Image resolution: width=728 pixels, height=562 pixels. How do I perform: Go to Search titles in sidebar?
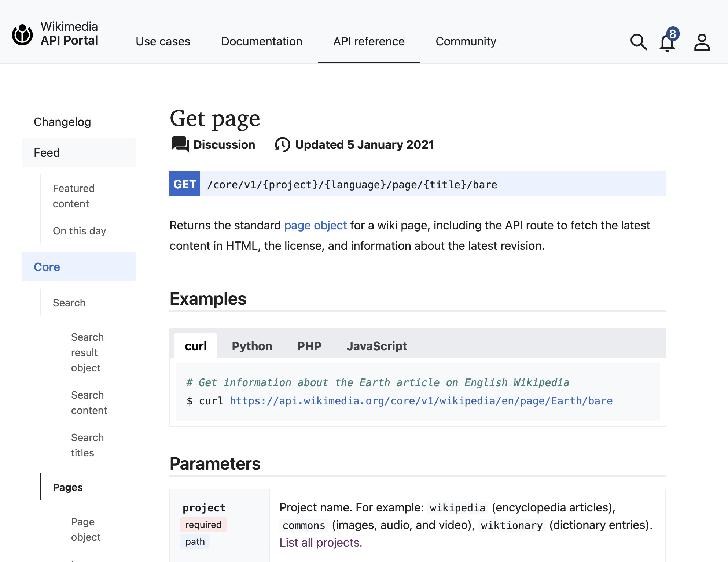point(87,445)
